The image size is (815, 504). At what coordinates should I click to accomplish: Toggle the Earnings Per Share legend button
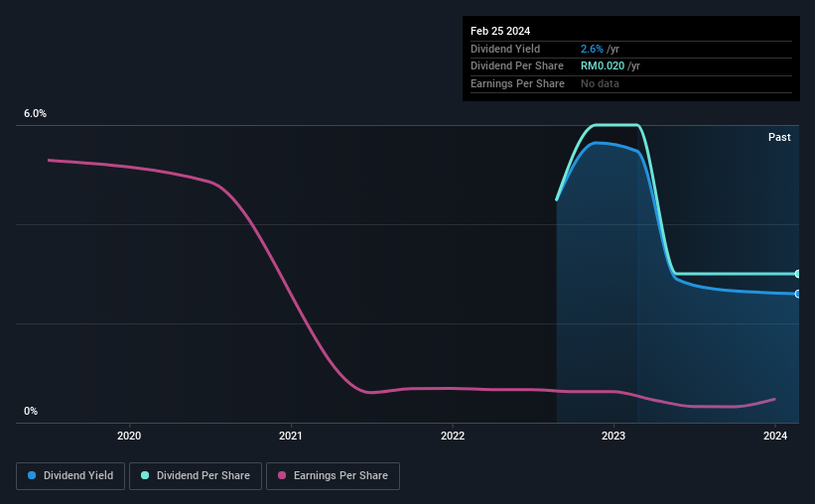(x=333, y=476)
